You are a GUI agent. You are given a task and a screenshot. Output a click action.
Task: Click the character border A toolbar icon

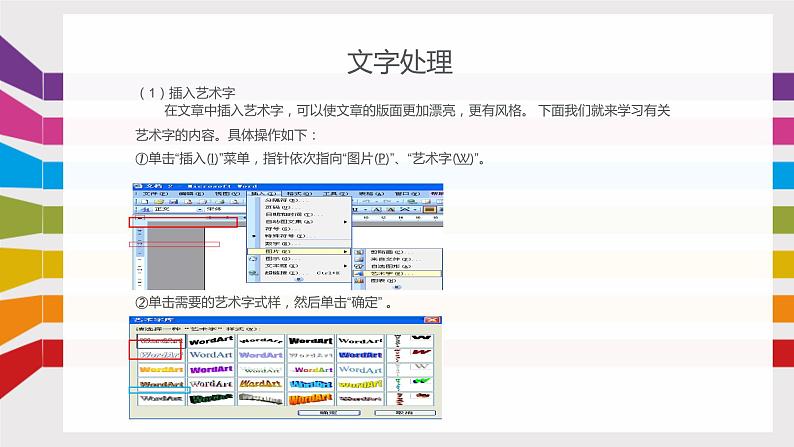[377, 209]
